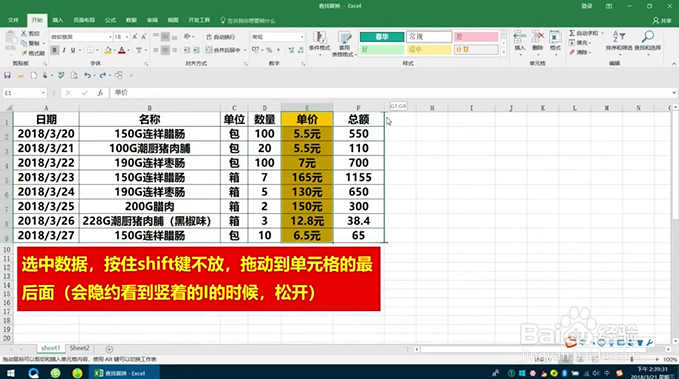Open the File (文件) tab

coord(13,20)
